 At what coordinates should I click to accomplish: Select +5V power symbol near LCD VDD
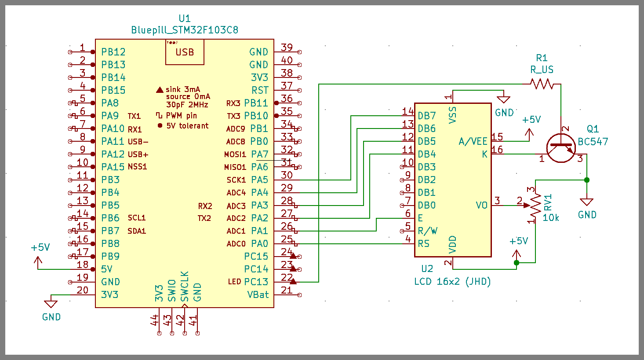(x=517, y=254)
